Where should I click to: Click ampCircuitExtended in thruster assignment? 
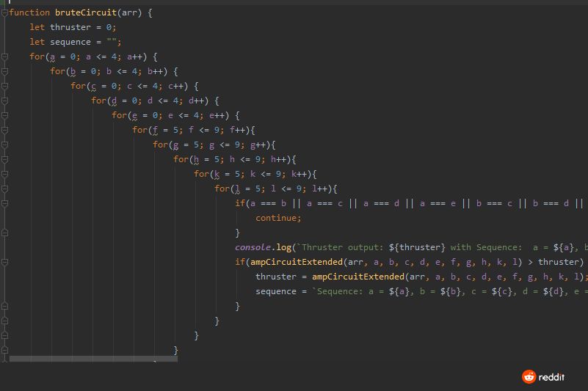[x=358, y=277]
